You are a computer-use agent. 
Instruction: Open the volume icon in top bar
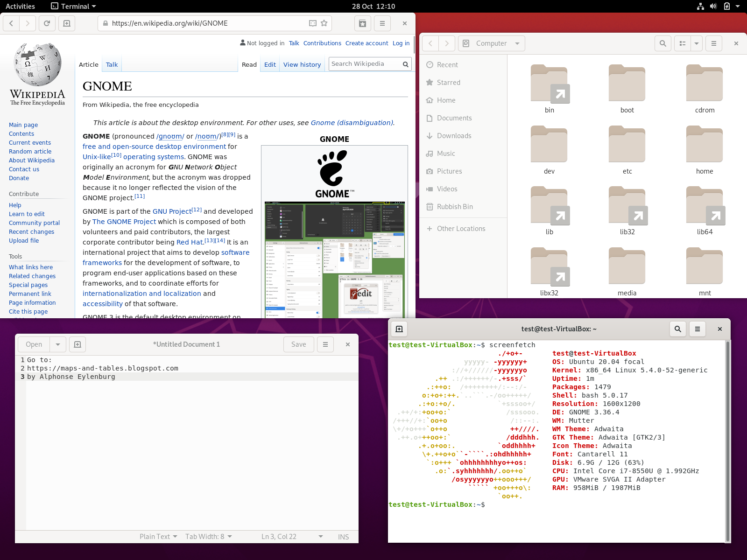[x=713, y=7]
